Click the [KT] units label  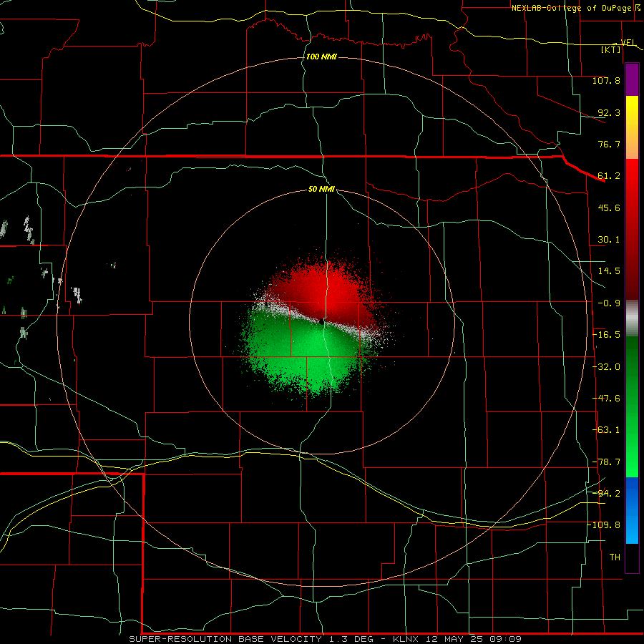[x=611, y=49]
